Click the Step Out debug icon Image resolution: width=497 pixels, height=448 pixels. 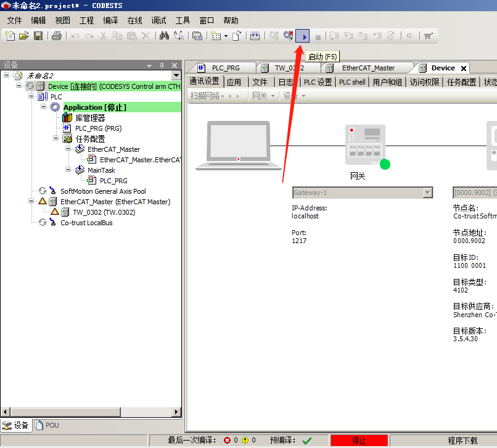363,36
